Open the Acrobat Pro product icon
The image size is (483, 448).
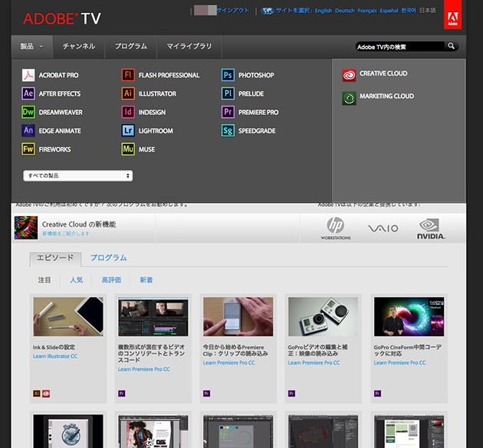pyautogui.click(x=28, y=75)
